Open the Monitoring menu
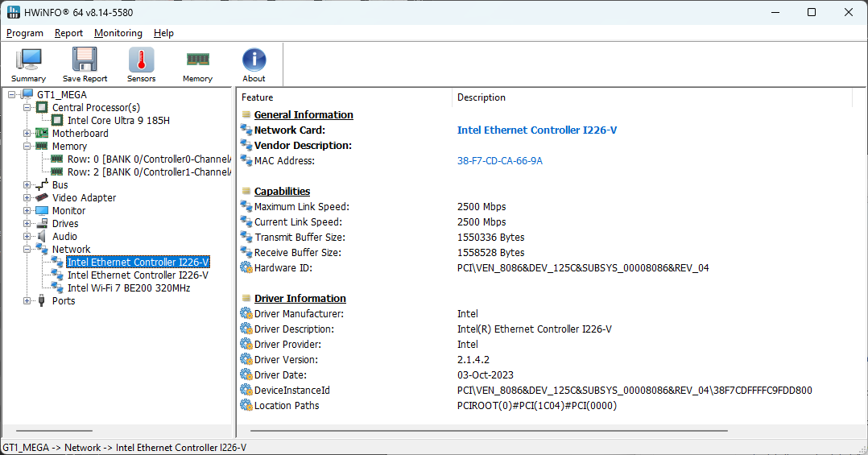 (x=118, y=33)
